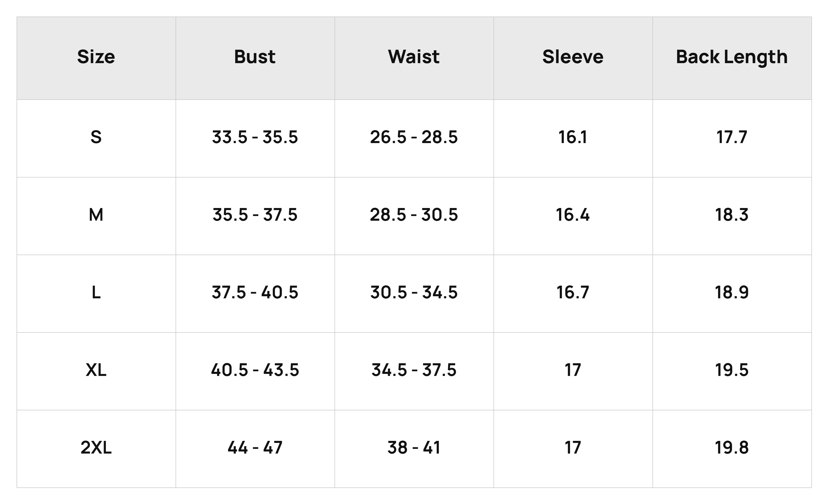Select waist value 38 - 41
Screen dimensions: 828x504
(414, 448)
